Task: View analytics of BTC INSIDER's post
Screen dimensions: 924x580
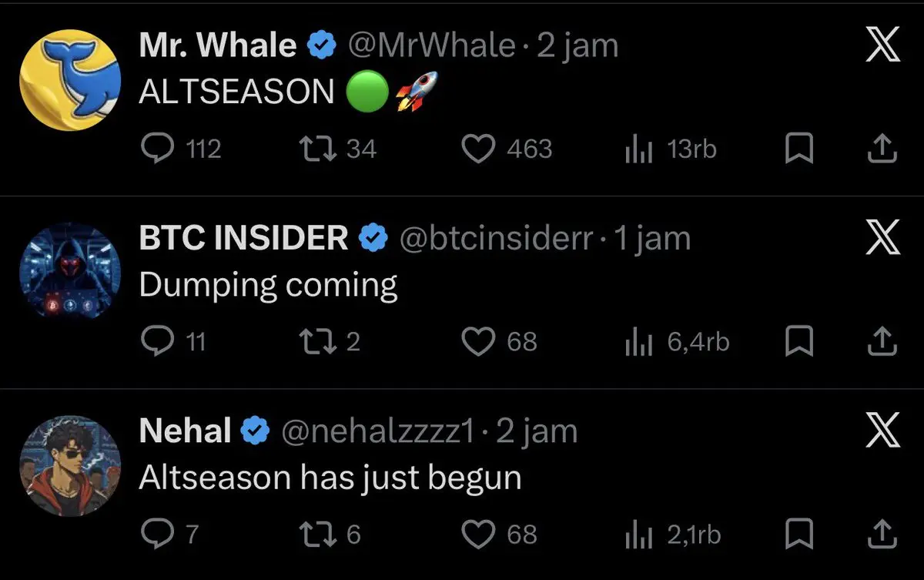Action: coord(638,341)
